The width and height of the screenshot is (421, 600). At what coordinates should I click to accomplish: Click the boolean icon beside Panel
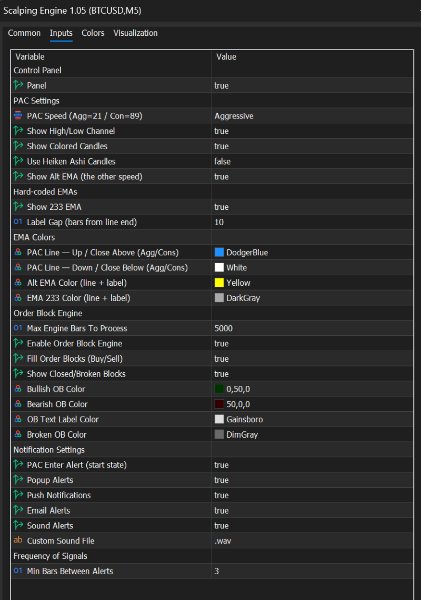pyautogui.click(x=18, y=85)
